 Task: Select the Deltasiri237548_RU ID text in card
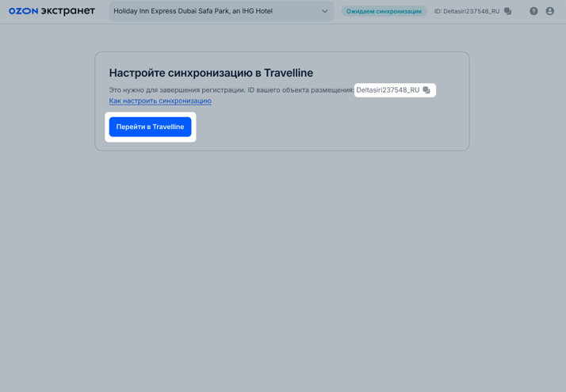(x=388, y=90)
